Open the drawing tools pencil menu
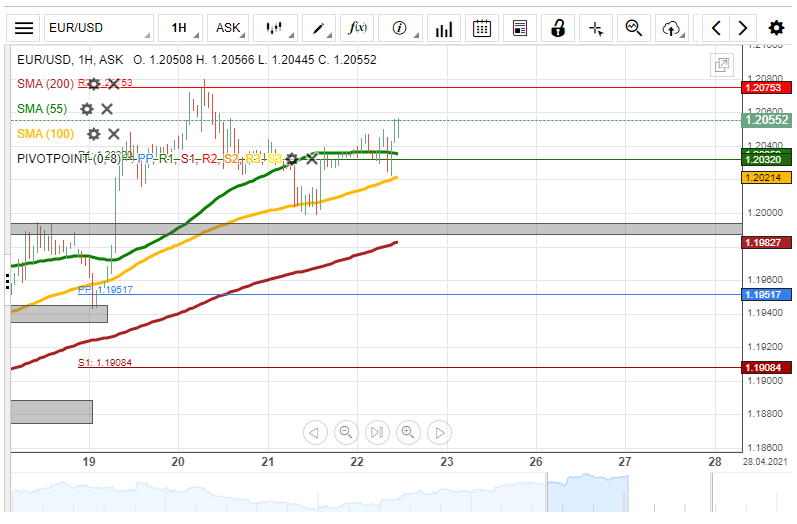The height and width of the screenshot is (524, 797). pyautogui.click(x=319, y=28)
